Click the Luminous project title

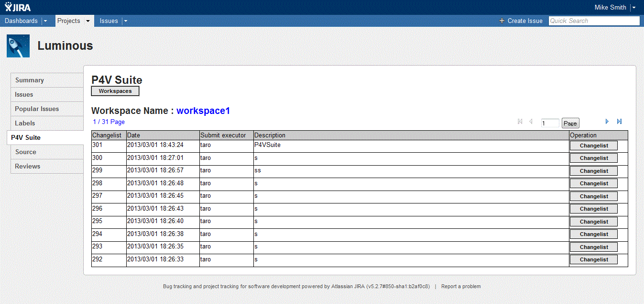point(65,46)
